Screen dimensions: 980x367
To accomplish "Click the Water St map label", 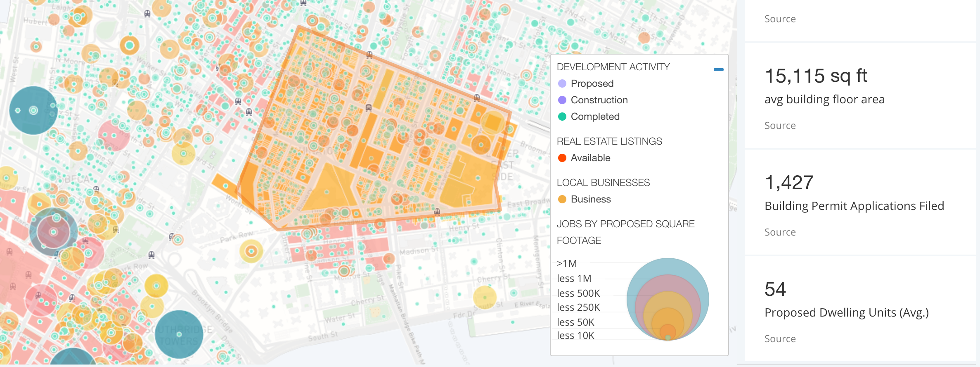I will click(340, 318).
